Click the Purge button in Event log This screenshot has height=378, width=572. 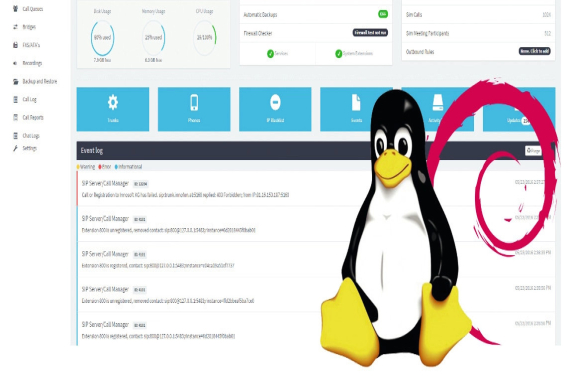click(533, 150)
